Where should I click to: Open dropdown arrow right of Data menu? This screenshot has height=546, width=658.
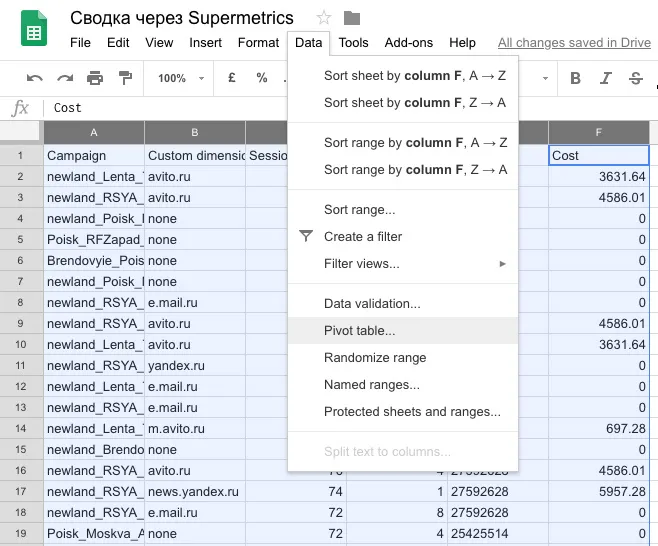545,78
